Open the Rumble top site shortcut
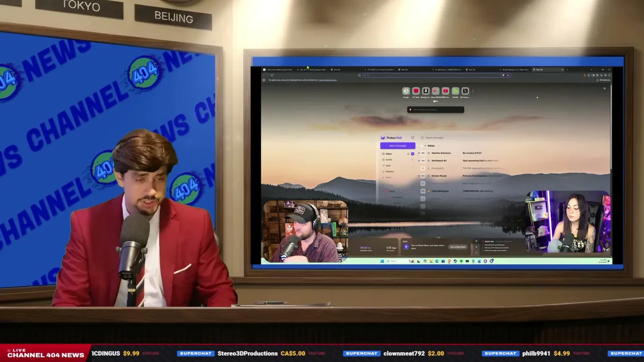The height and width of the screenshot is (362, 644). (455, 91)
